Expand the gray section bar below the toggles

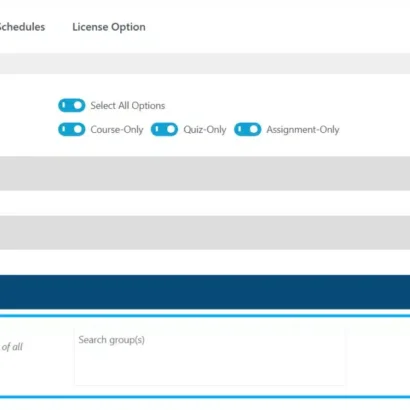click(205, 173)
